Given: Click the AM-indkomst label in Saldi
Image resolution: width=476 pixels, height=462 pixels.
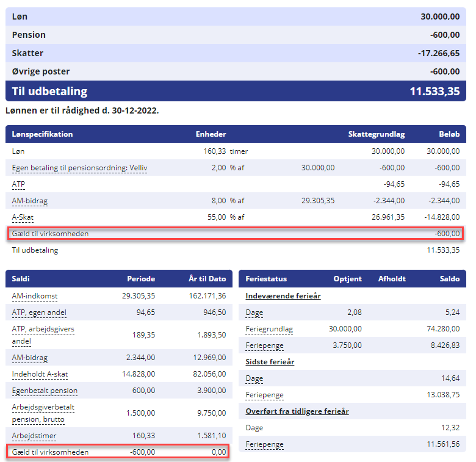Looking at the screenshot, I should click(x=35, y=296).
